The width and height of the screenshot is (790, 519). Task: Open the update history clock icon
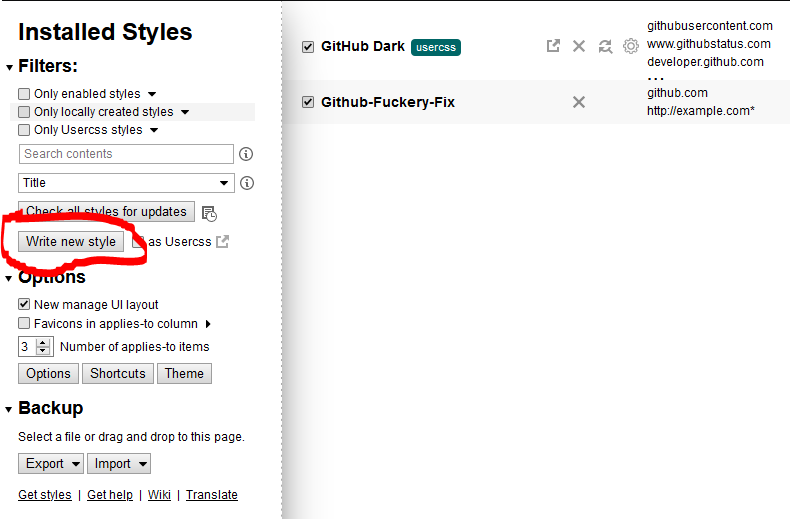pyautogui.click(x=209, y=213)
